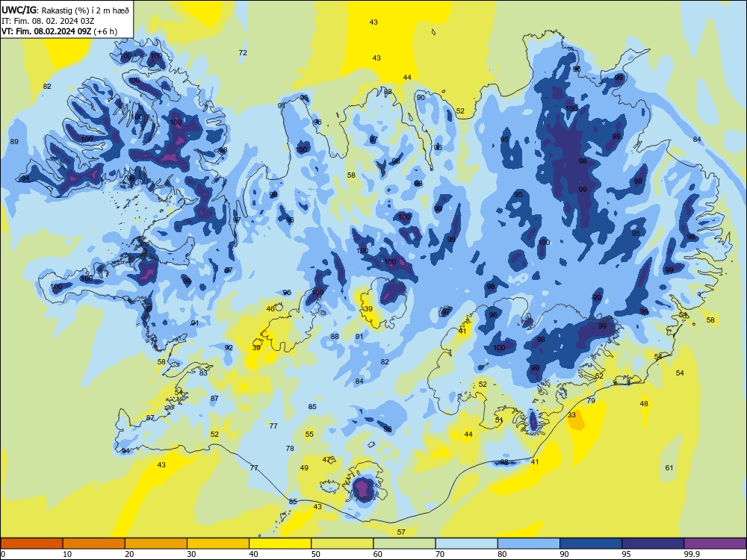Click the map value '55'
Image resolution: width=747 pixels, height=560 pixels.
310,434
